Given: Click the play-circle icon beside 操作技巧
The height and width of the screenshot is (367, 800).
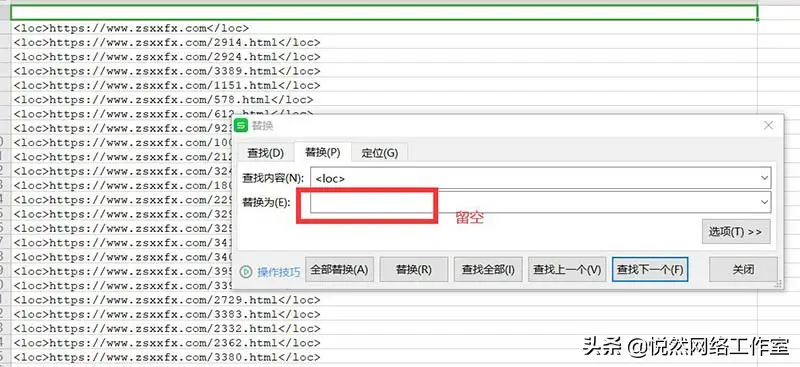Looking at the screenshot, I should [x=246, y=272].
